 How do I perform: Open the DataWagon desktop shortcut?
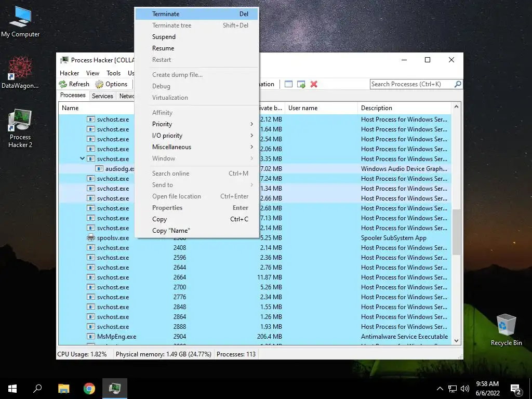coord(20,72)
